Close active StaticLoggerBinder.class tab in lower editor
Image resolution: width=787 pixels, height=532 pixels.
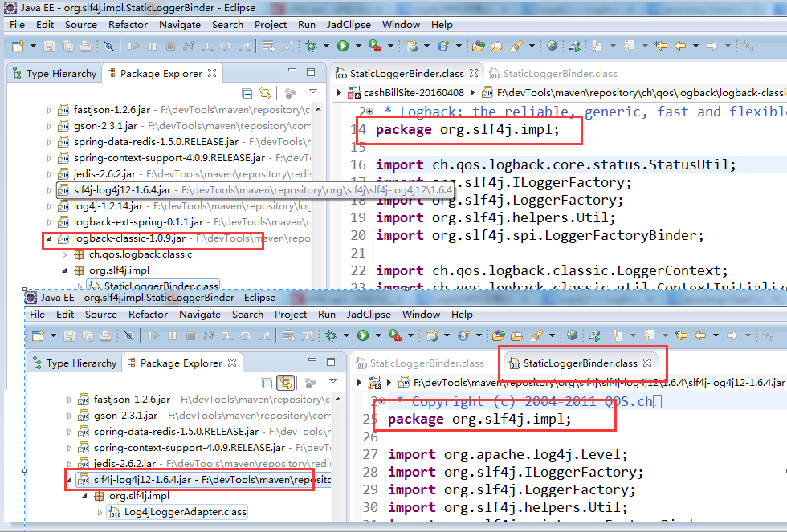[x=647, y=363]
